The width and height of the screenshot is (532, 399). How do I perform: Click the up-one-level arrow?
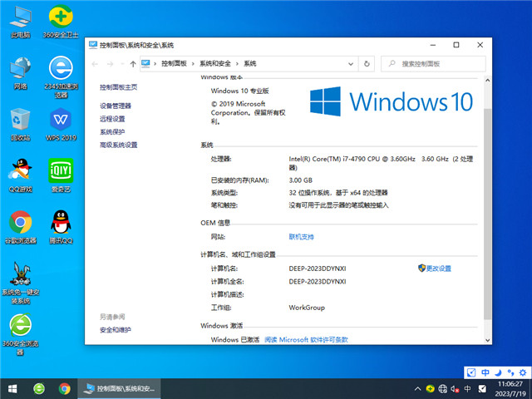click(133, 64)
